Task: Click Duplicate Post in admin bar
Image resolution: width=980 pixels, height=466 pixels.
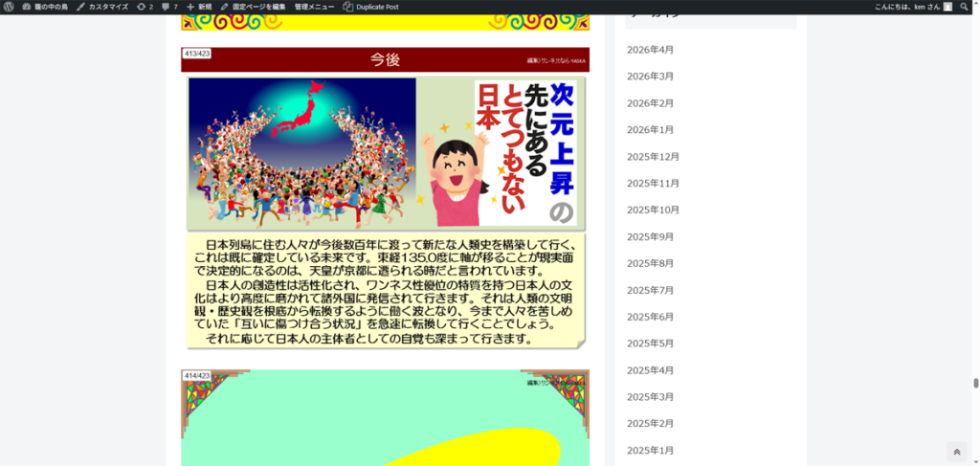Action: point(371,7)
